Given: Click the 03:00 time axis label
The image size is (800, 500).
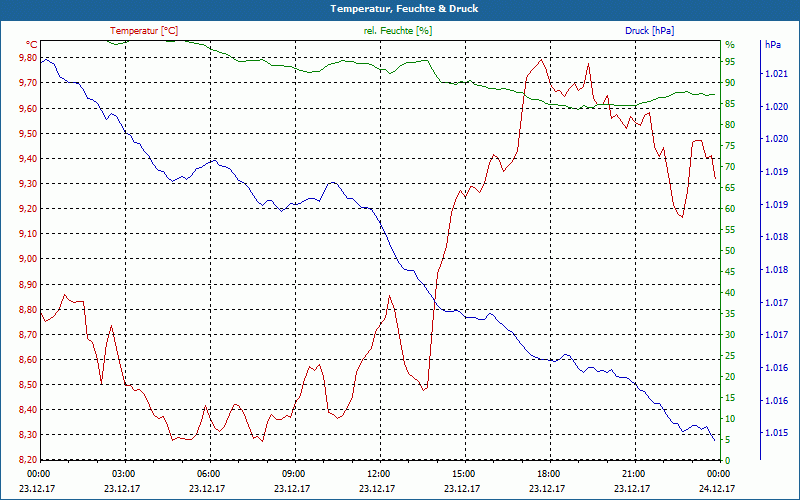Looking at the screenshot, I should 123,473.
